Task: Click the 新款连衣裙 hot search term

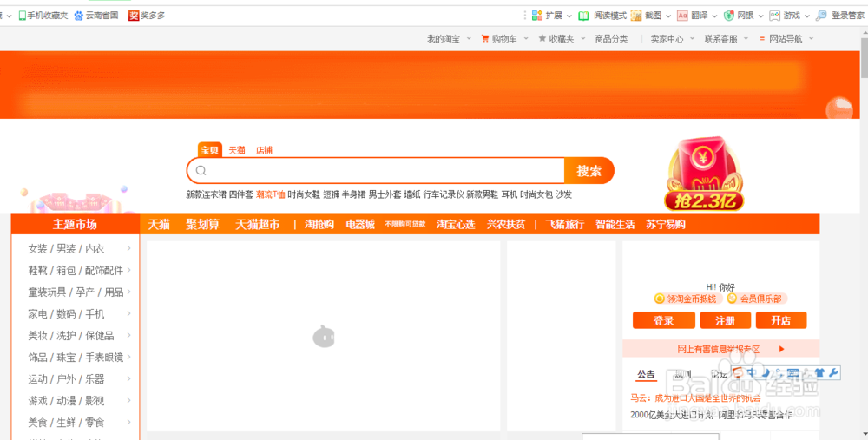Action: click(x=206, y=194)
